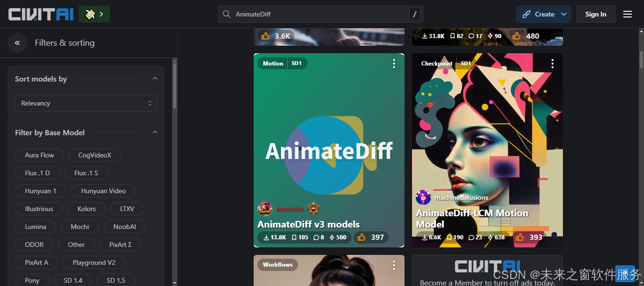The height and width of the screenshot is (286, 644).
Task: Click the 13.8K download stat on AnimateDiff v3
Action: pos(275,237)
